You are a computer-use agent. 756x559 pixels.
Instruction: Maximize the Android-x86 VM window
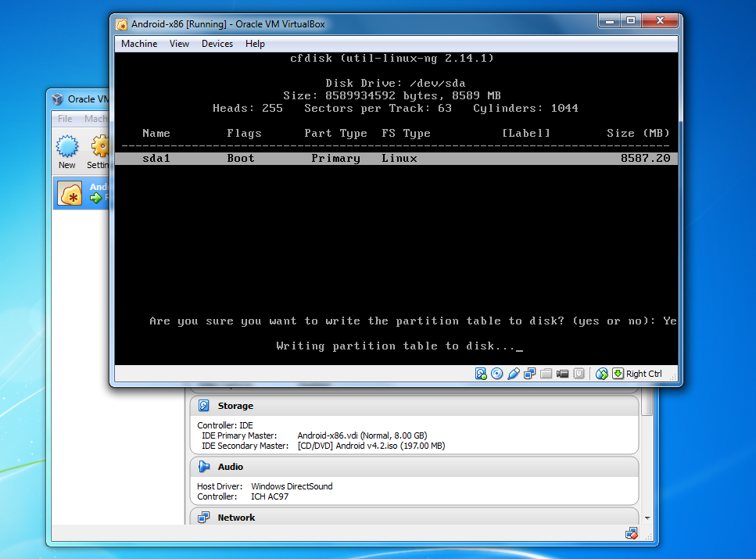tap(631, 21)
